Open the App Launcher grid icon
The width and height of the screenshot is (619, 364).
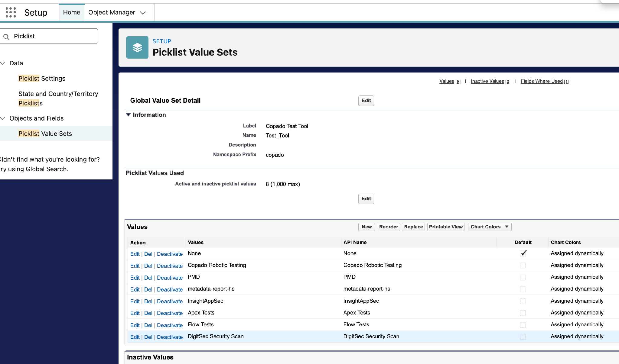11,12
